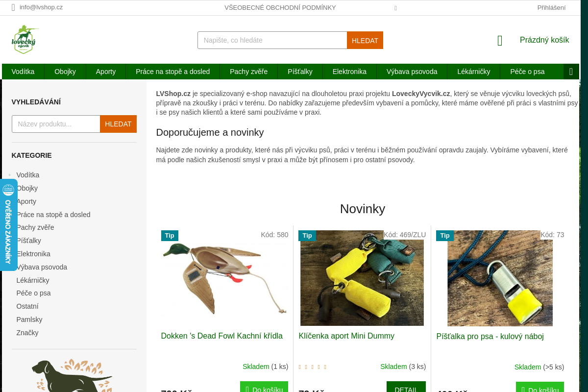The height and width of the screenshot is (392, 588).
Task: Open Všeobecné obchodní podmínky link
Action: point(280,7)
